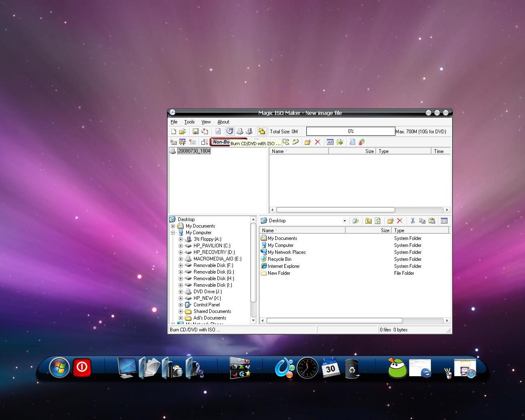Screen dimensions: 525x420
Task: Expand the HP_PAVILION (C:) tree node
Action: pos(180,246)
